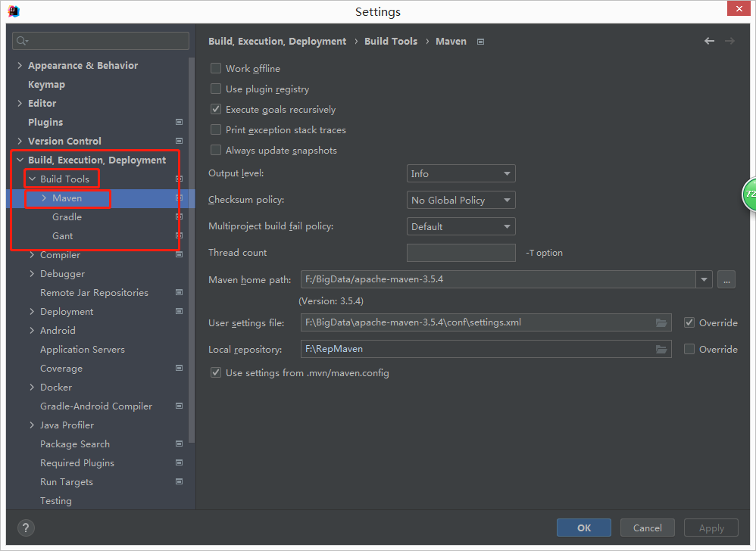The height and width of the screenshot is (551, 756).
Task: Open the folder browser for User settings file
Action: (661, 322)
